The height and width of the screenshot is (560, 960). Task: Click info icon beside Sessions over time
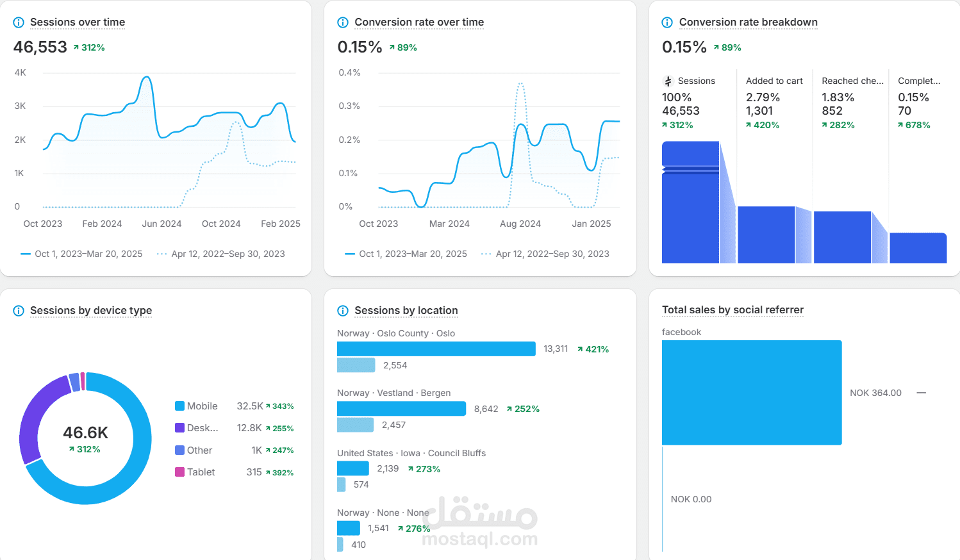tap(19, 22)
